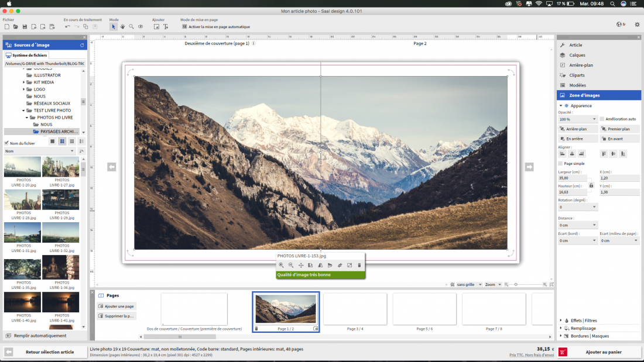
Task: Check the Page simple option
Action: pyautogui.click(x=561, y=163)
